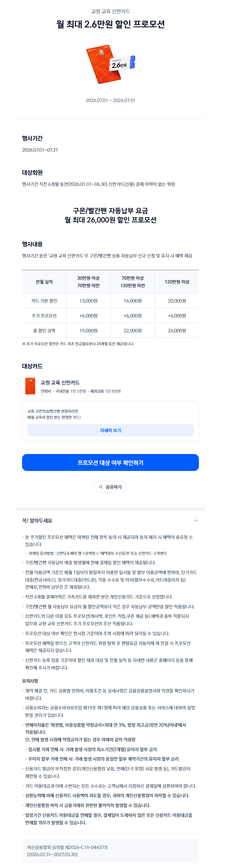Click the 대상카드 section heading
226x868 pixels.
[32, 366]
